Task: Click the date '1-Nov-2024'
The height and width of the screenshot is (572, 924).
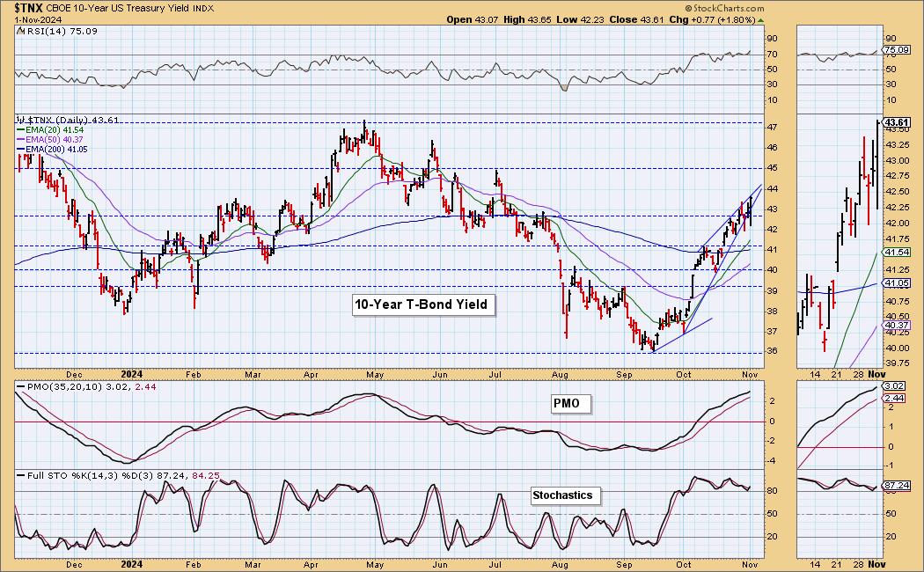Action: point(38,19)
